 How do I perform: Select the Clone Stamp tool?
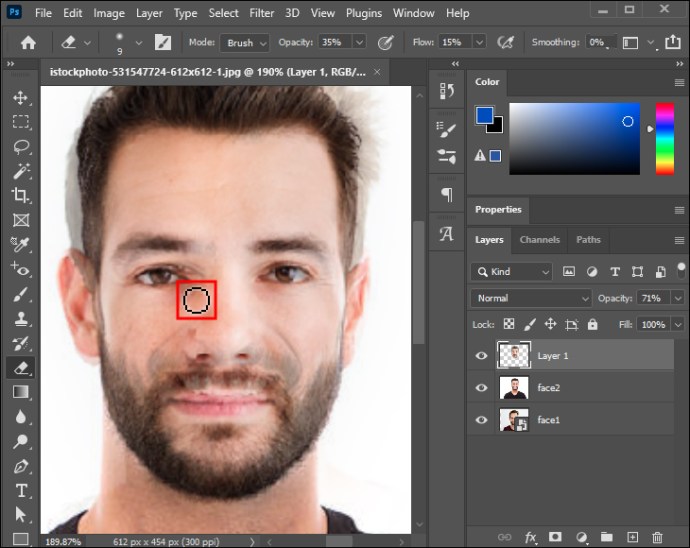click(21, 319)
